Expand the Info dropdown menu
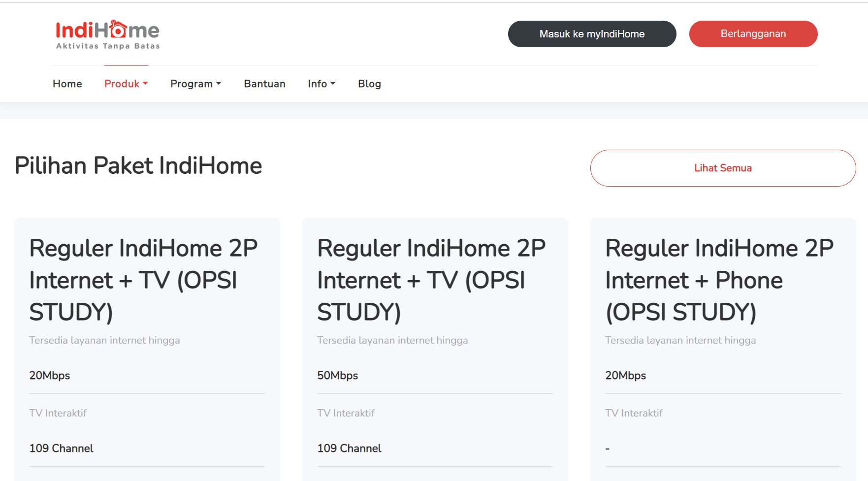Viewport: 868px width, 481px height. pos(321,84)
